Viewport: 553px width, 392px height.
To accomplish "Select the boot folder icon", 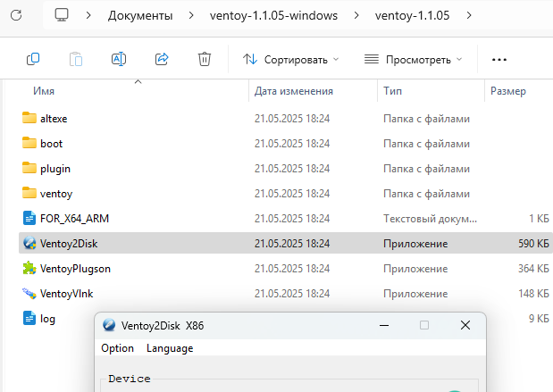I will [x=29, y=143].
